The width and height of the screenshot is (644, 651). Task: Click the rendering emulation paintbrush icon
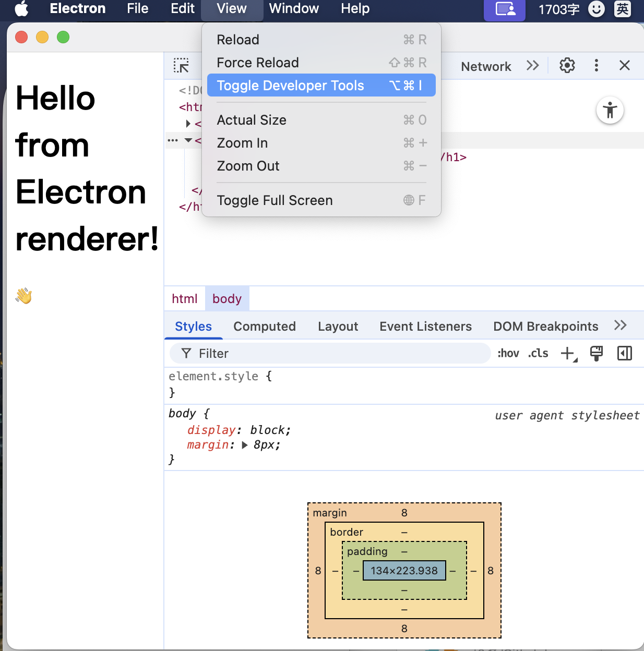click(x=596, y=353)
